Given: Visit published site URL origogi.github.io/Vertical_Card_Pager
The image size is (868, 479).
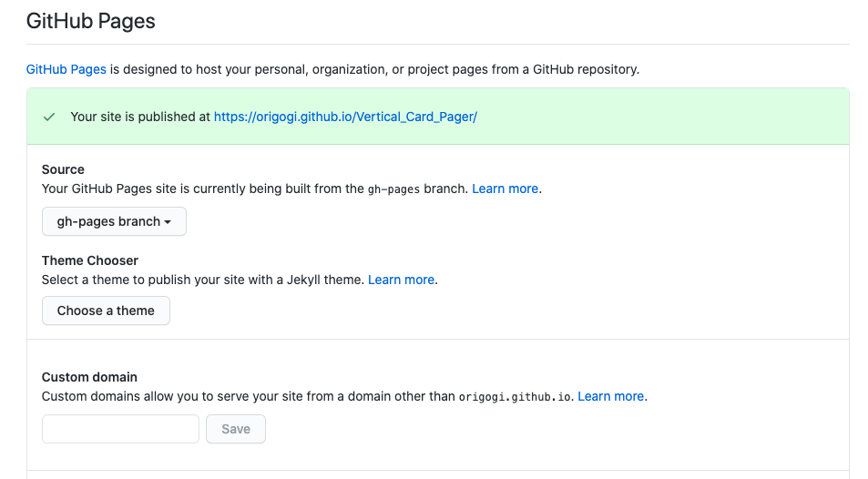Looking at the screenshot, I should [x=345, y=117].
